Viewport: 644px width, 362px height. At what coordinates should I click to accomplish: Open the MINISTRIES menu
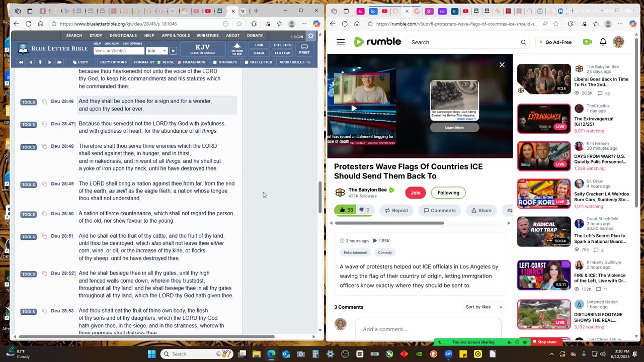point(208,36)
